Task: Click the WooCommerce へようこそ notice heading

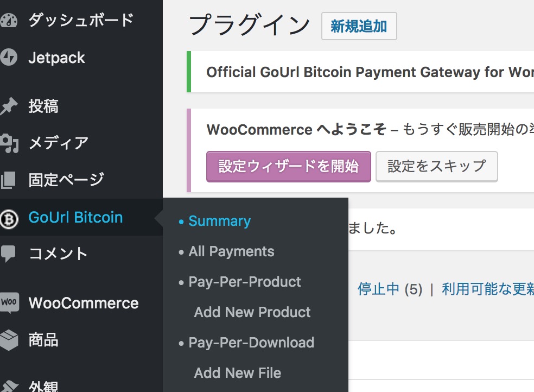Action: pyautogui.click(x=296, y=129)
